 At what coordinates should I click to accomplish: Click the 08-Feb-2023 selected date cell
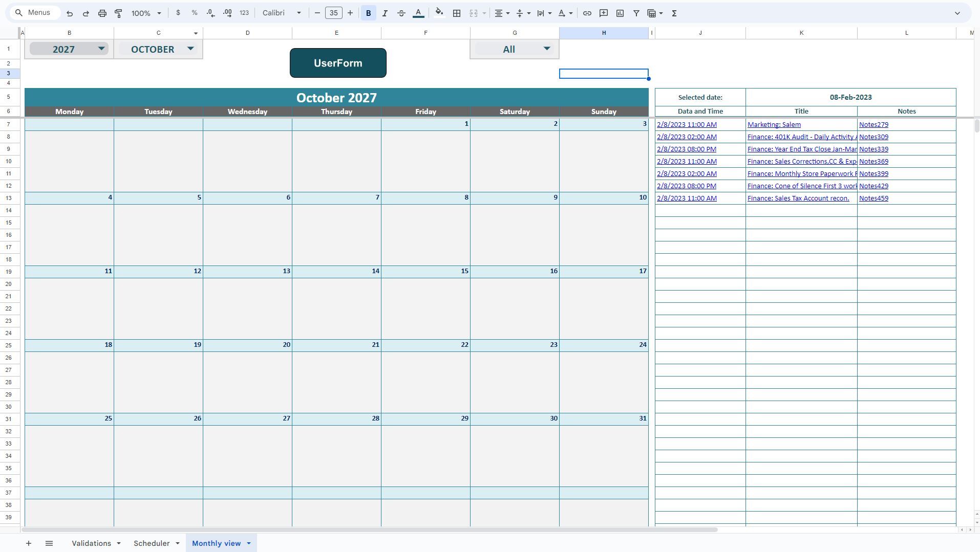tap(850, 97)
